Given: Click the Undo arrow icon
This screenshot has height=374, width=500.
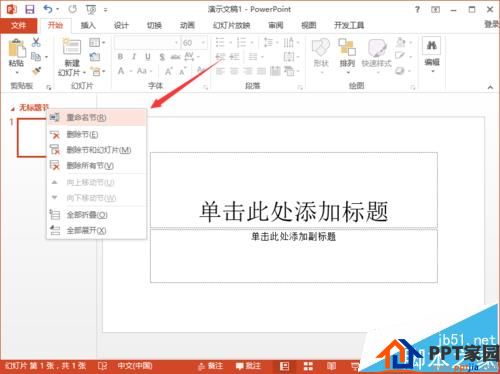Looking at the screenshot, I should 48,9.
